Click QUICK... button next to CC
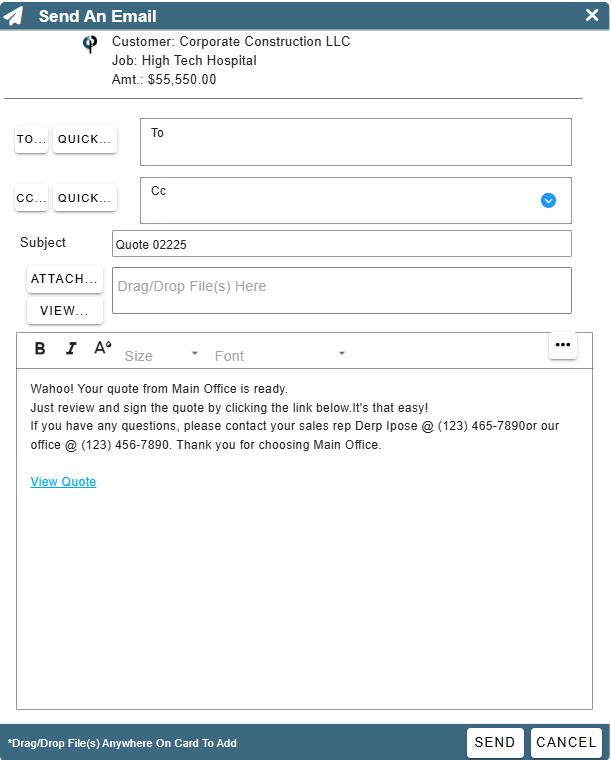611x760 pixels. [85, 198]
